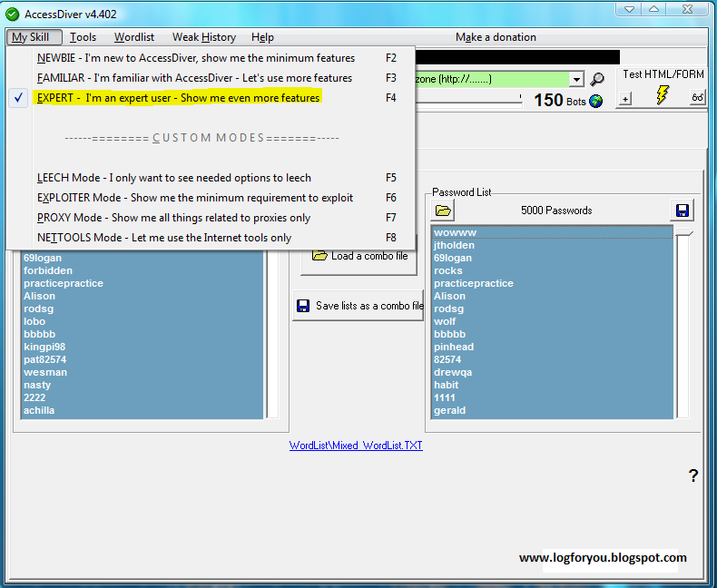Select 'lobo' in username list
Image resolution: width=717 pixels, height=588 pixels.
[142, 321]
